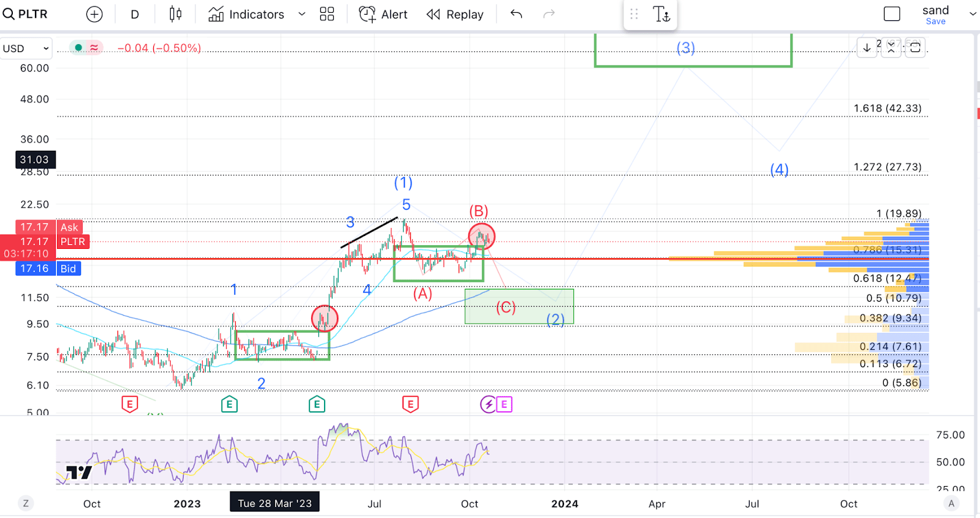Click the Alert button
Image resolution: width=980 pixels, height=518 pixels.
coord(383,14)
